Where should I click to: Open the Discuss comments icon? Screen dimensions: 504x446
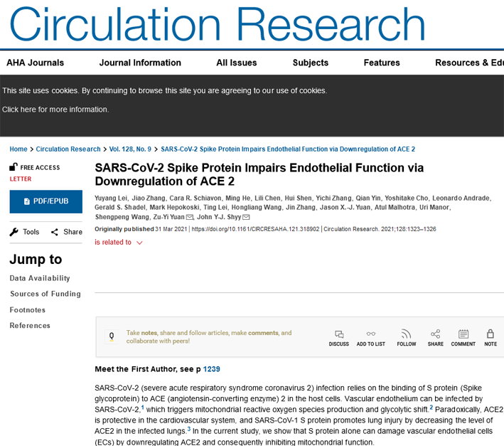[339, 334]
